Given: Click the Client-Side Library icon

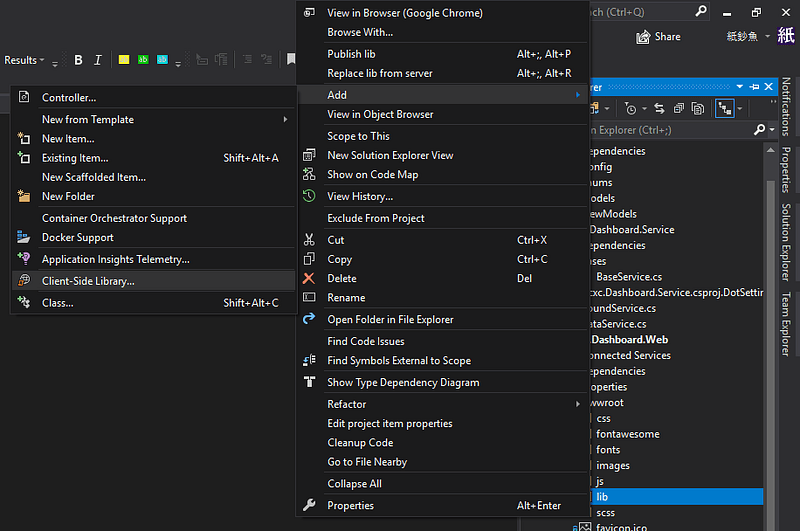Looking at the screenshot, I should coord(24,281).
